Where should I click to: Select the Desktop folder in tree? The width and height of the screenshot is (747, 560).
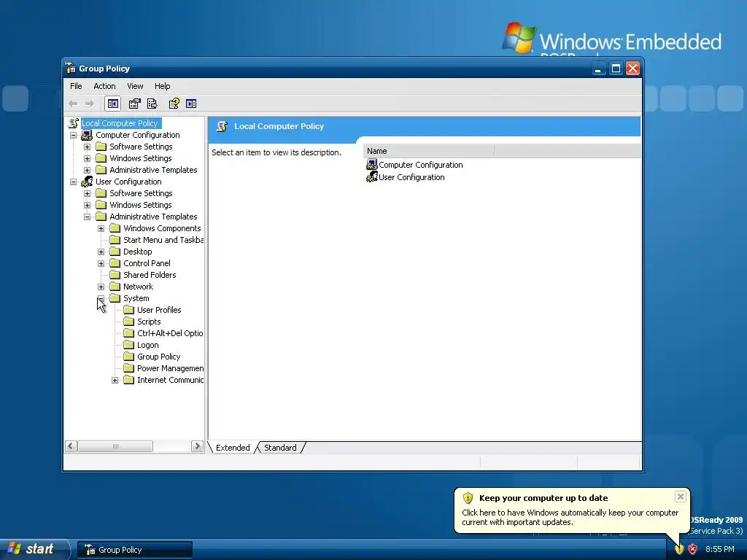[138, 252]
